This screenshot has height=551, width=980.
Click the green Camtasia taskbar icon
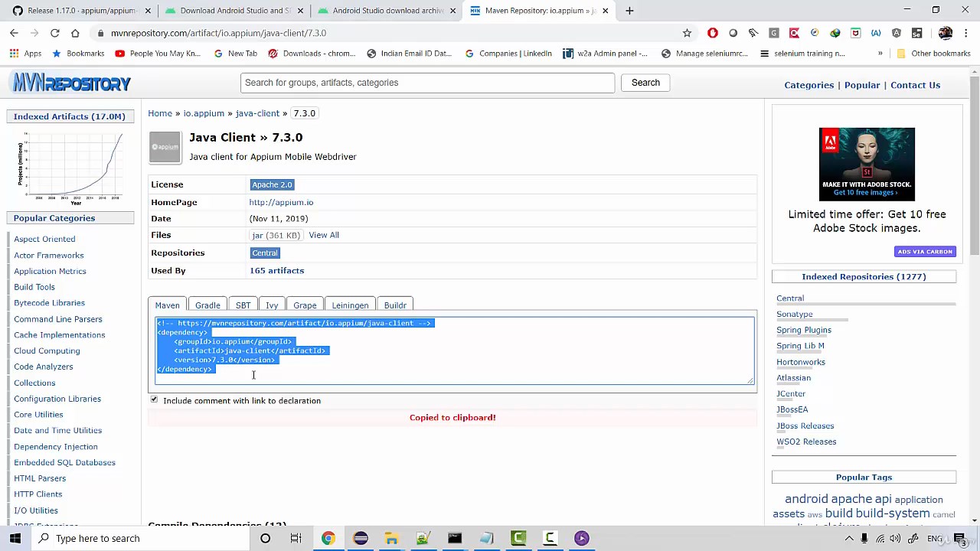(x=518, y=538)
